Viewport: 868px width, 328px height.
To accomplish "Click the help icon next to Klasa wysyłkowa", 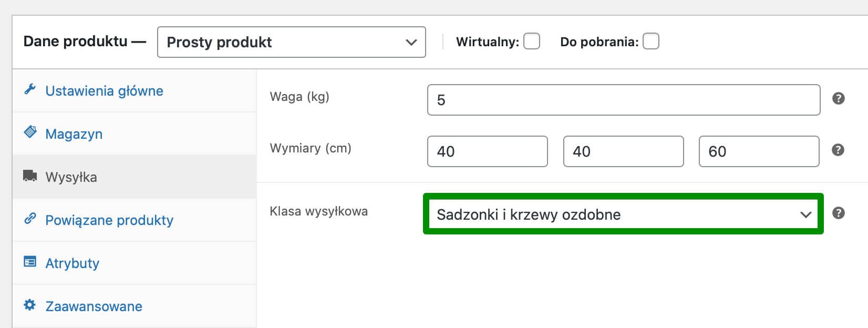I will coord(839,213).
